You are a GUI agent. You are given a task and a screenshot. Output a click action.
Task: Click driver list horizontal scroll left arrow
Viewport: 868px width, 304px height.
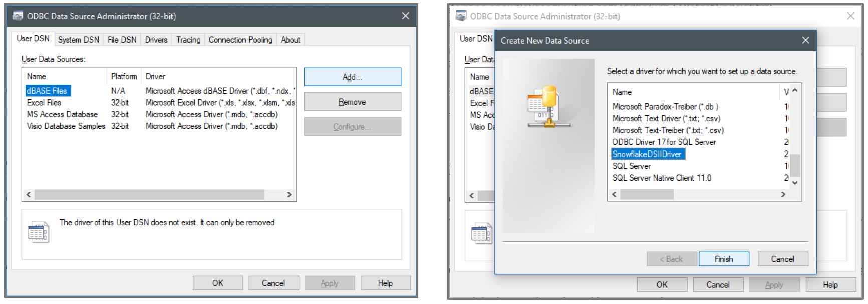(614, 194)
